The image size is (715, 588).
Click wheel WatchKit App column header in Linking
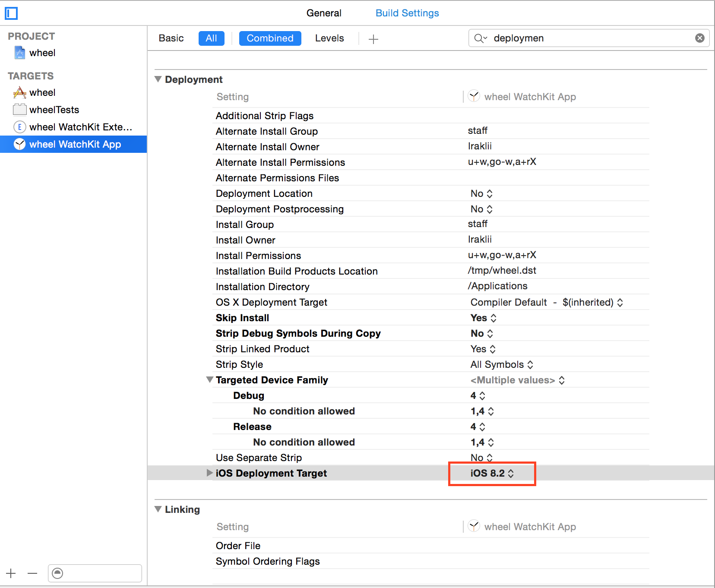(522, 527)
